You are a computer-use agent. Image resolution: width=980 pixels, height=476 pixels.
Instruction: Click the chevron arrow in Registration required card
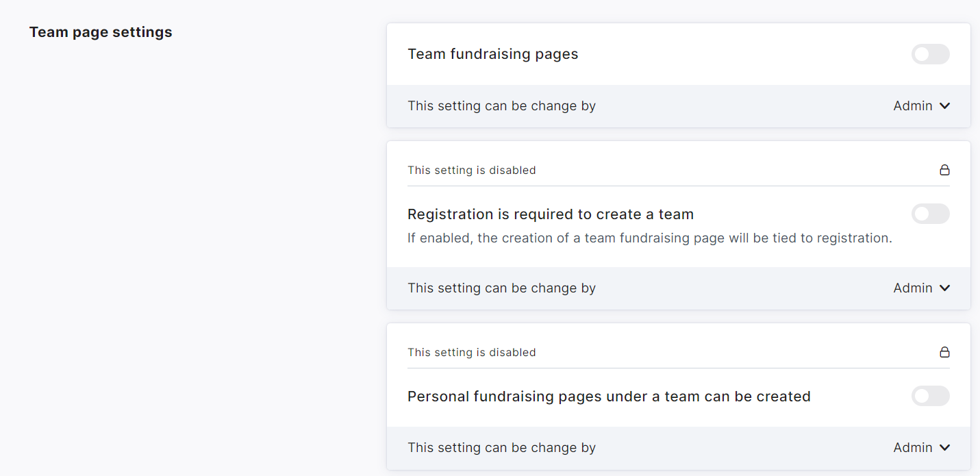tap(945, 288)
